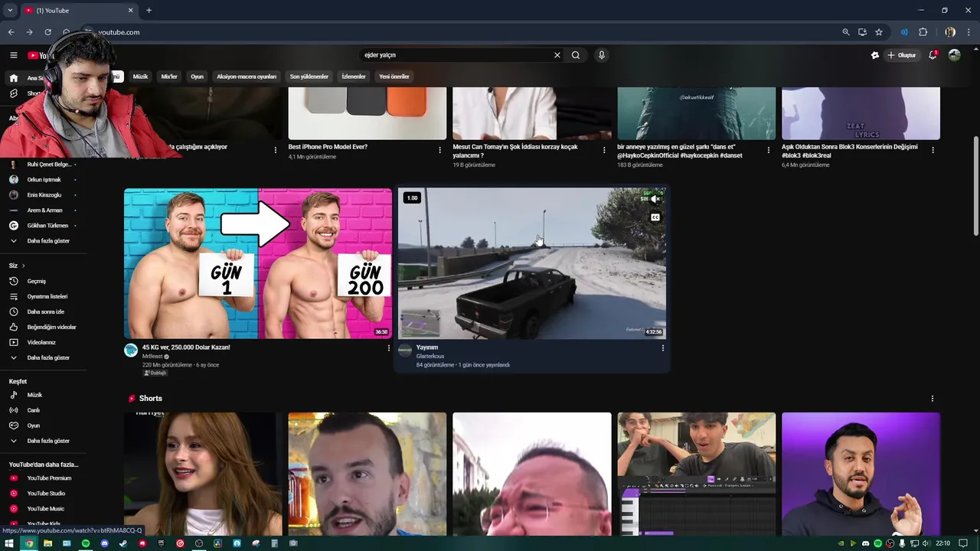
Task: Open the Oluştur create button
Action: (902, 55)
